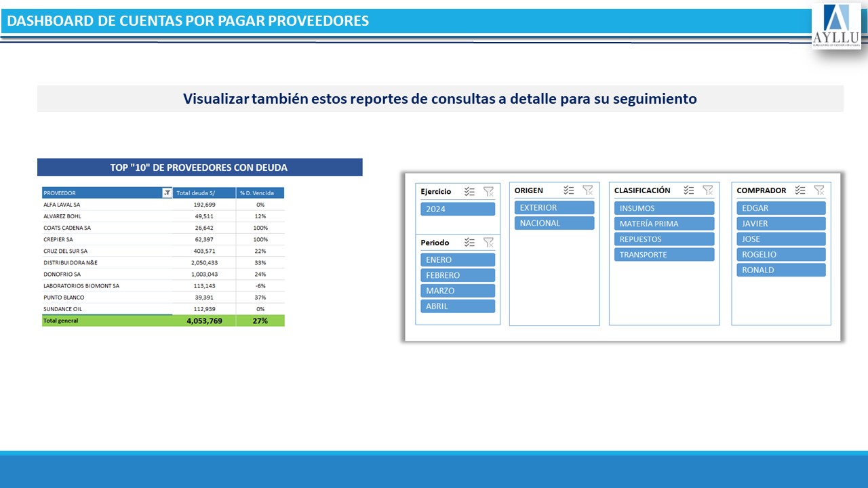The width and height of the screenshot is (868, 488).
Task: Select the 2024 Ejercicio slicer button
Action: click(458, 209)
